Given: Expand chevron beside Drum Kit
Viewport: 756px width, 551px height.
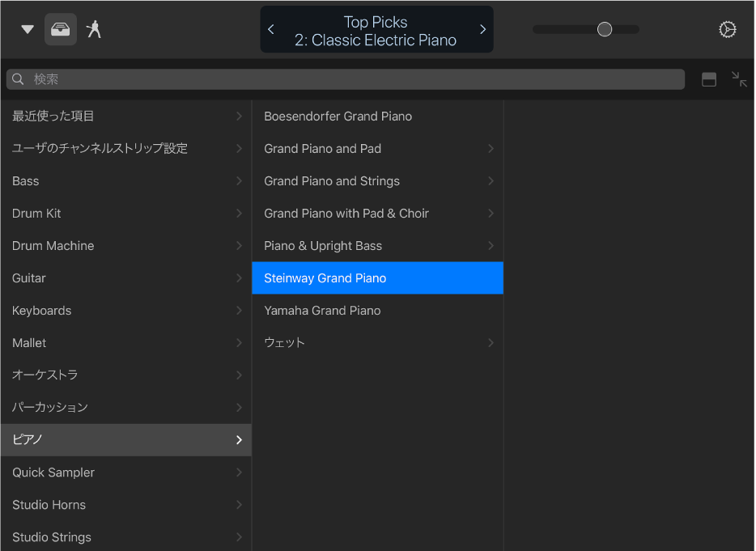Looking at the screenshot, I should pos(239,213).
